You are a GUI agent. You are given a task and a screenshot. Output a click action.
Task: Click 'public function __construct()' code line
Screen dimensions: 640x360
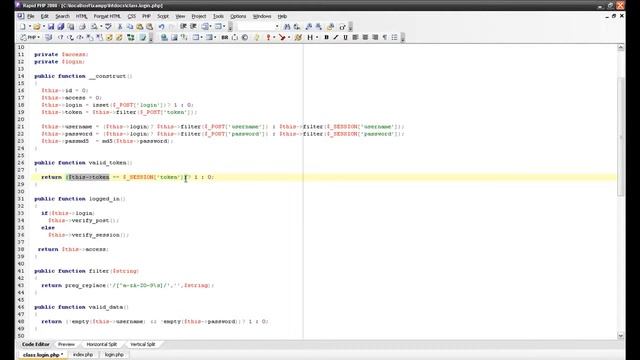(83, 76)
